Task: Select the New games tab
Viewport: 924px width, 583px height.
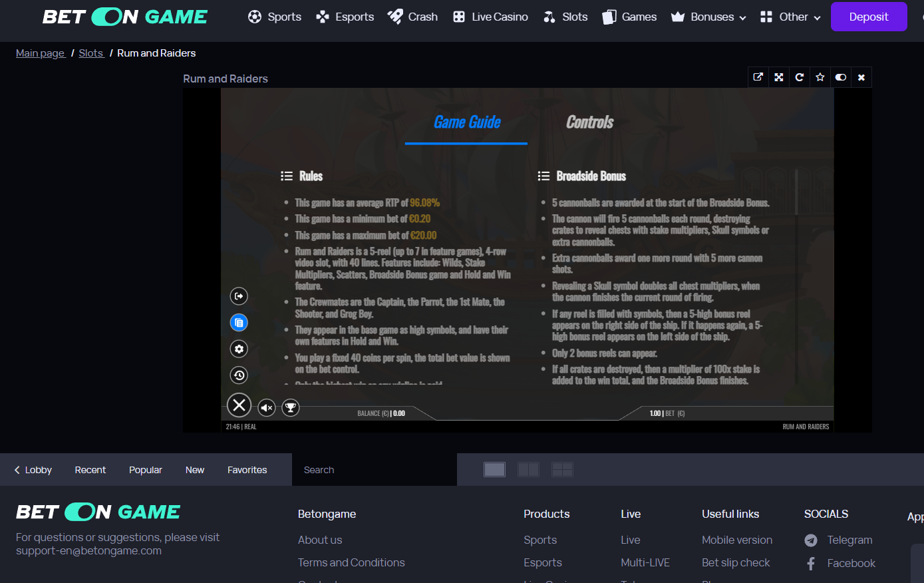Action: (195, 470)
